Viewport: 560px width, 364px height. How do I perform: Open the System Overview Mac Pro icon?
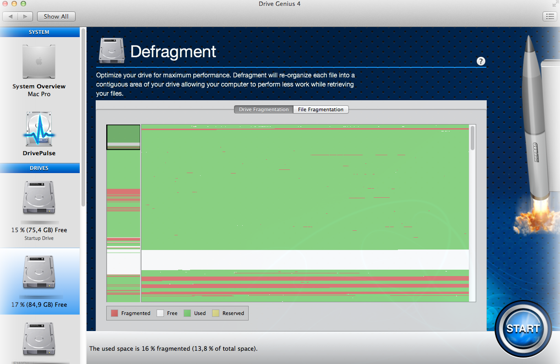[39, 61]
